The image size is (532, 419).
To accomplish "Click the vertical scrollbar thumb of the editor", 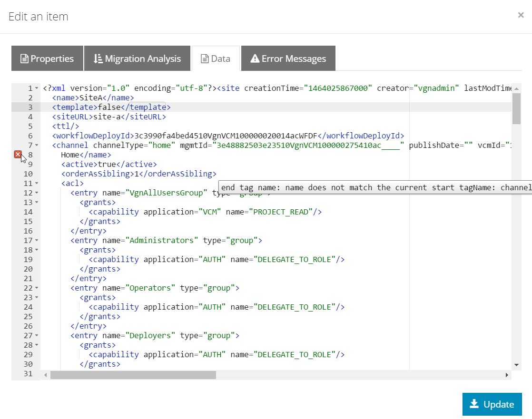I will (x=516, y=108).
